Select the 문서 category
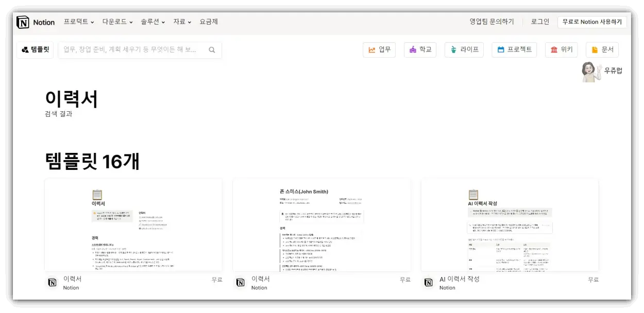 (x=602, y=50)
